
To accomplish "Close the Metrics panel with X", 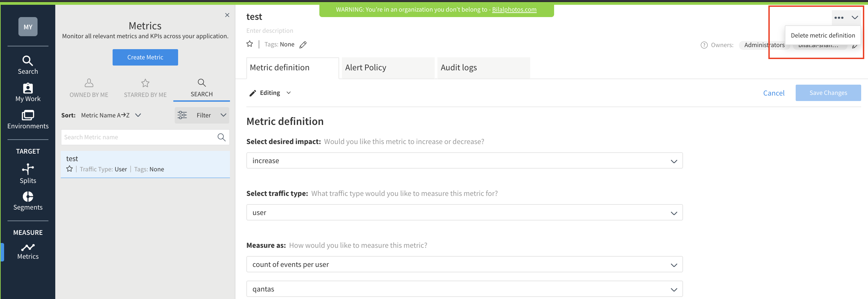I will [227, 15].
